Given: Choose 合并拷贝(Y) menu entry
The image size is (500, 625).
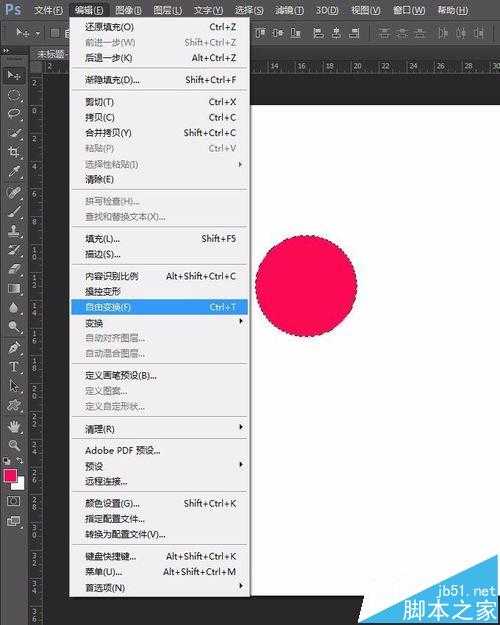Looking at the screenshot, I should tap(159, 133).
